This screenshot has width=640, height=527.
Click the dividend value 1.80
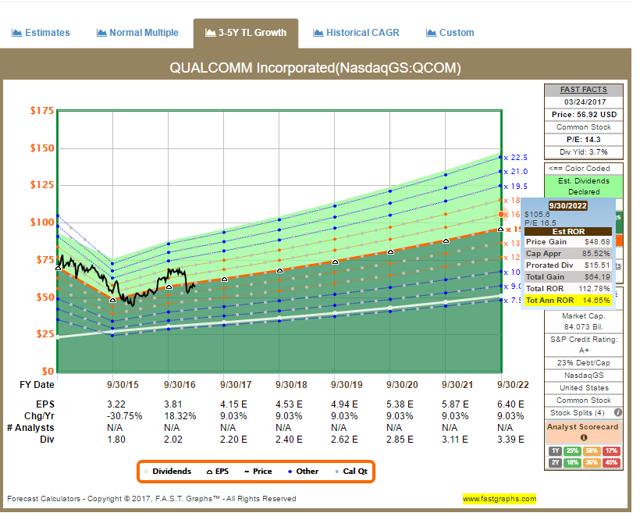(116, 440)
